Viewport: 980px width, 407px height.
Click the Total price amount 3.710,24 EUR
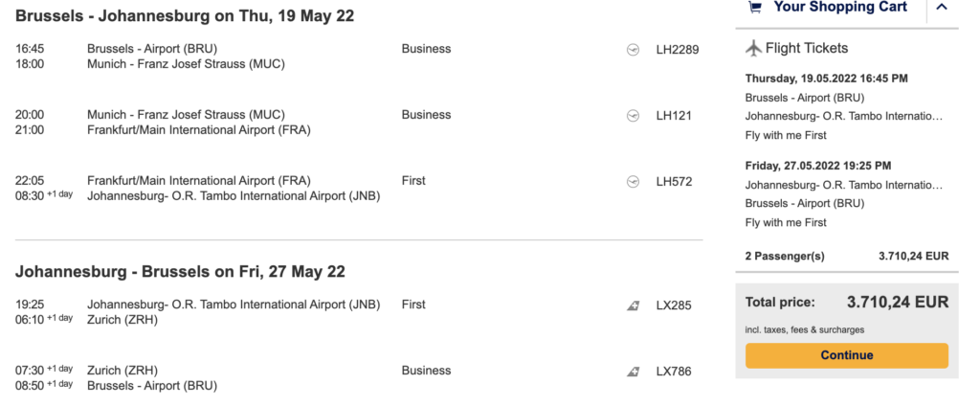tap(897, 303)
